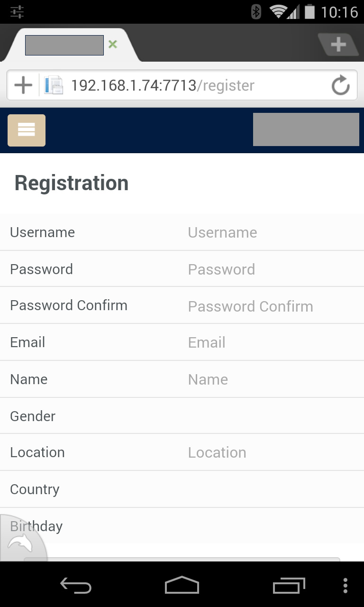
Task: Open a new browser tab
Action: [x=338, y=45]
